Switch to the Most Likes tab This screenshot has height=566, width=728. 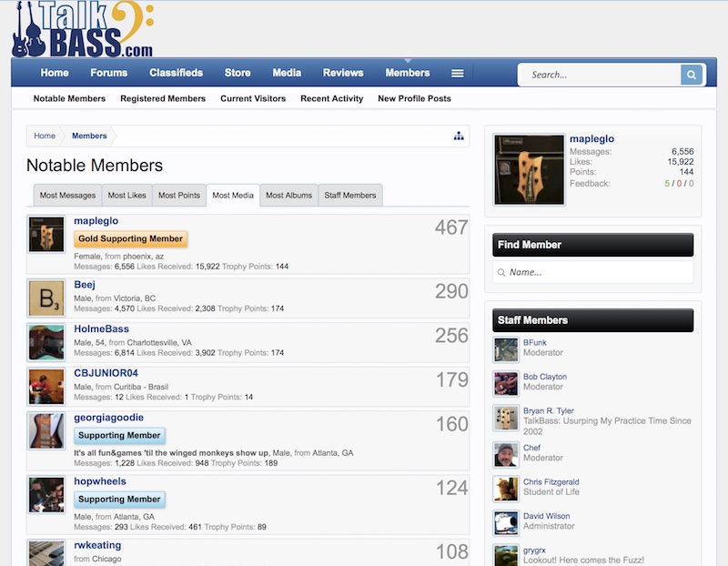[x=126, y=196]
